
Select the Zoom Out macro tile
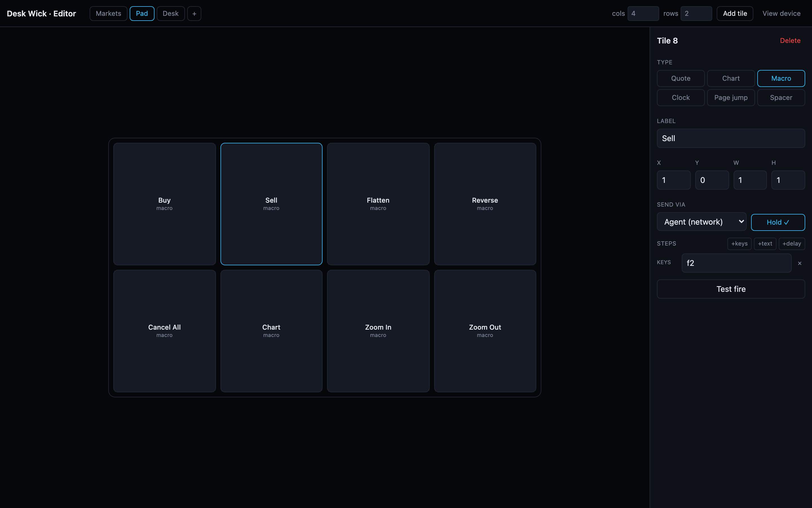485,331
